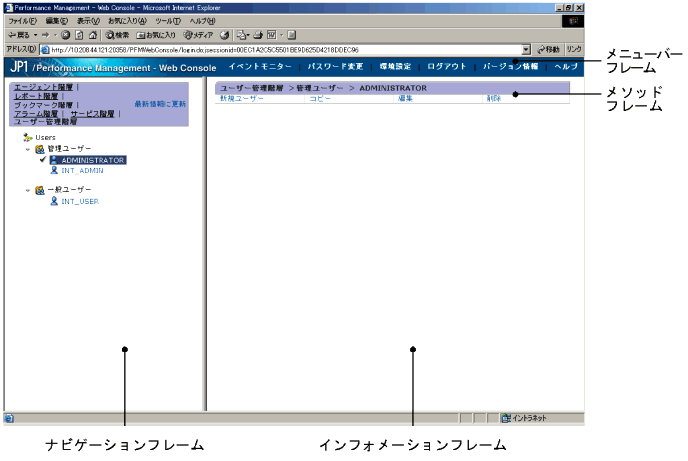This screenshot has height=461, width=688.
Task: Switch to the サービス階層 navigation link
Action: pos(92,114)
